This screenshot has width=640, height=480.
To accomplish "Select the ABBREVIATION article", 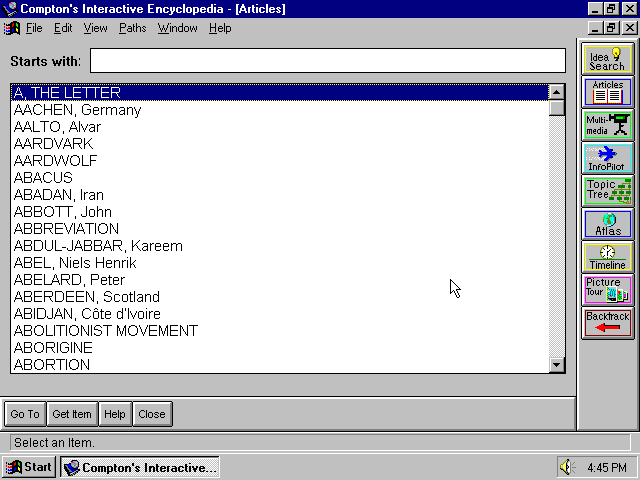I will point(280,229).
